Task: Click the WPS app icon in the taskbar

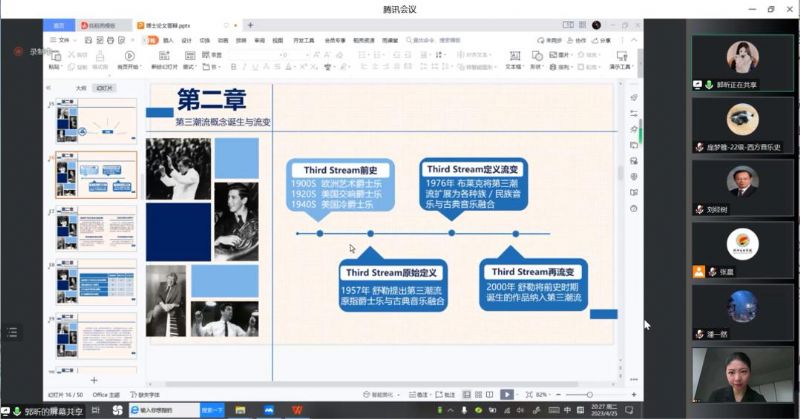Action: (297, 409)
